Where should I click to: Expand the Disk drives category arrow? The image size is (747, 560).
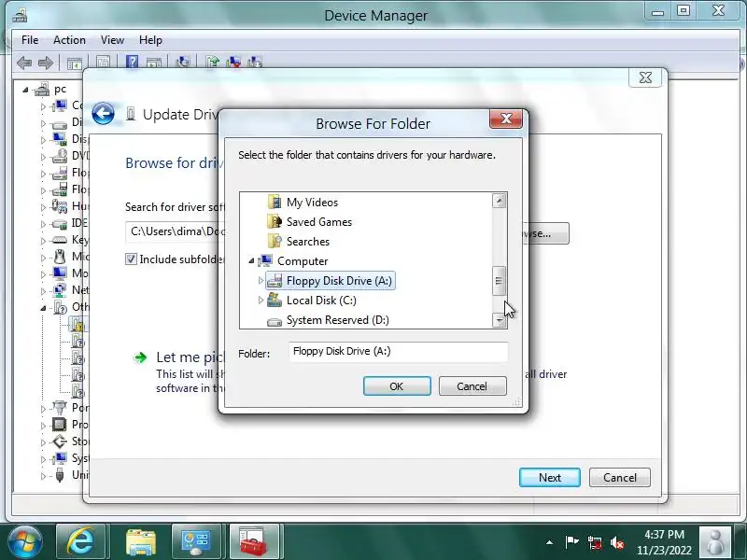(43, 124)
